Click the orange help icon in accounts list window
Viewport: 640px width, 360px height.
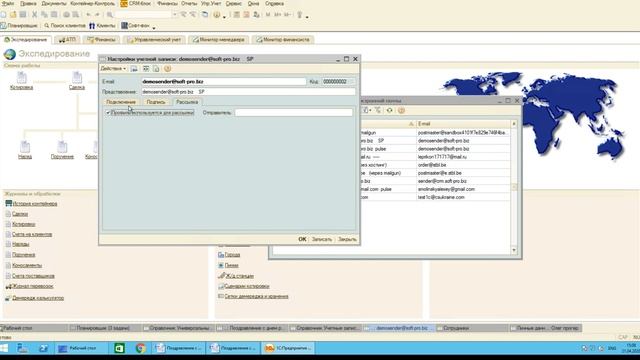(x=401, y=111)
